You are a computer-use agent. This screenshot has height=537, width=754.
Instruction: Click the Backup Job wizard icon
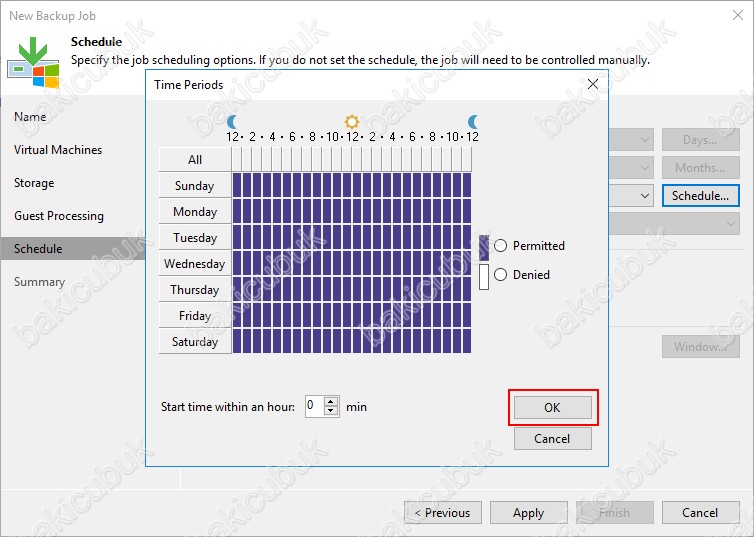point(33,62)
